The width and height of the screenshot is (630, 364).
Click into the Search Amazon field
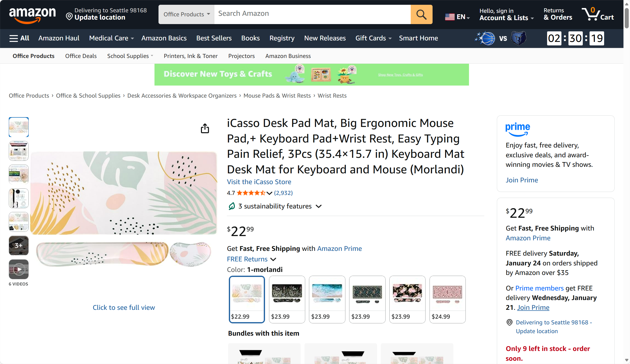[x=312, y=14]
